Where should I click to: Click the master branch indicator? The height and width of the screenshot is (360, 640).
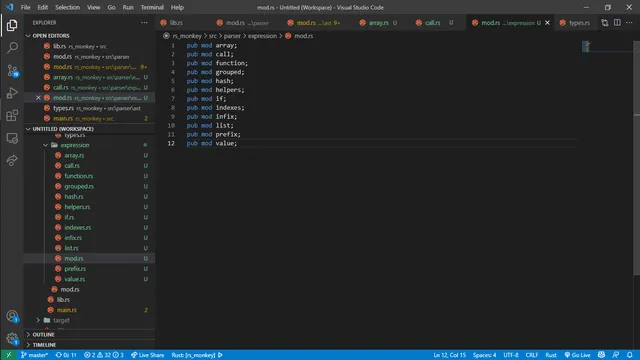tap(34, 355)
